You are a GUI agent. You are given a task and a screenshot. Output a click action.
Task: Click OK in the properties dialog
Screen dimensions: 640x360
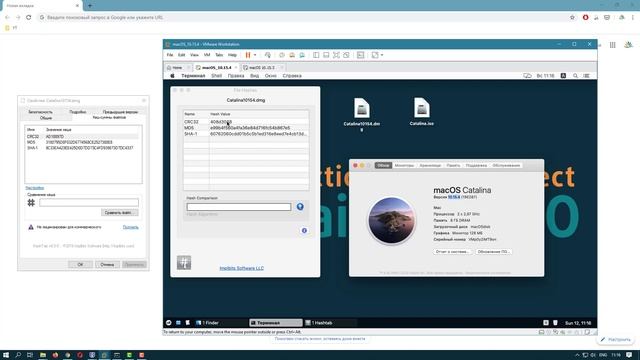point(80,264)
